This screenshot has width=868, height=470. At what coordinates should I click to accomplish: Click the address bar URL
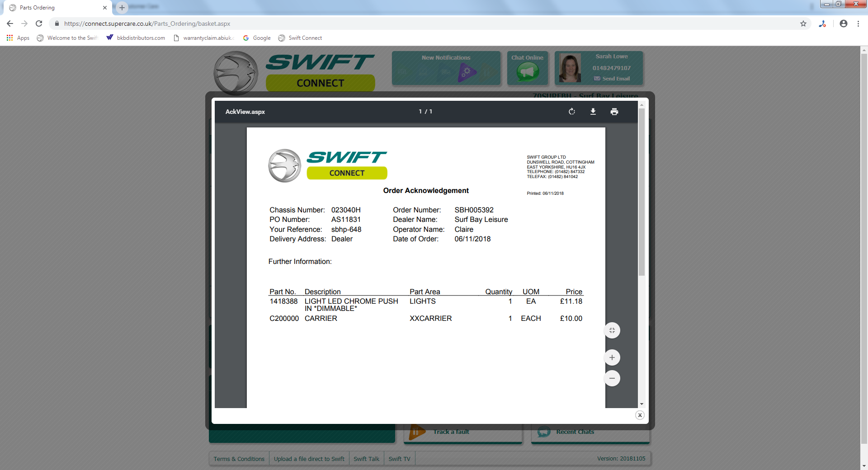click(x=147, y=23)
